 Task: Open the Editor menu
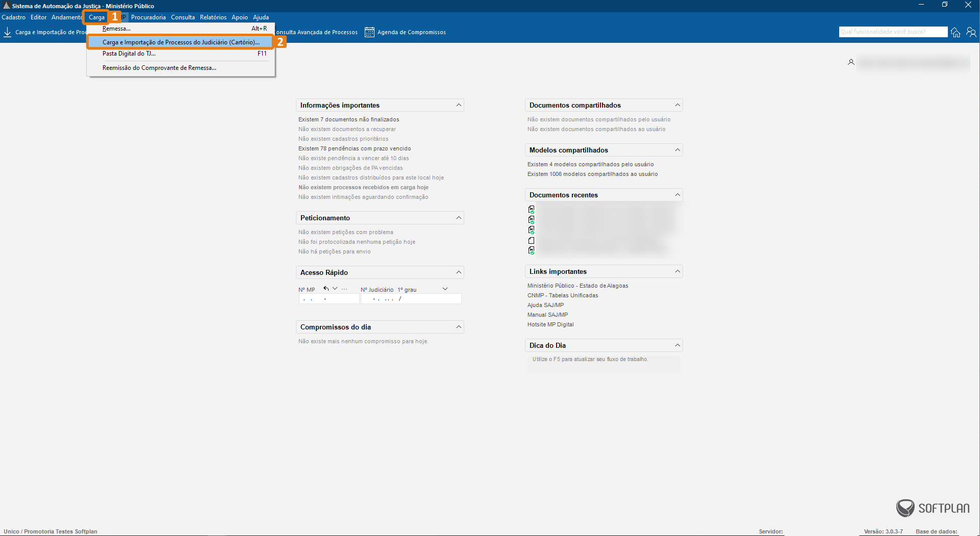[39, 17]
